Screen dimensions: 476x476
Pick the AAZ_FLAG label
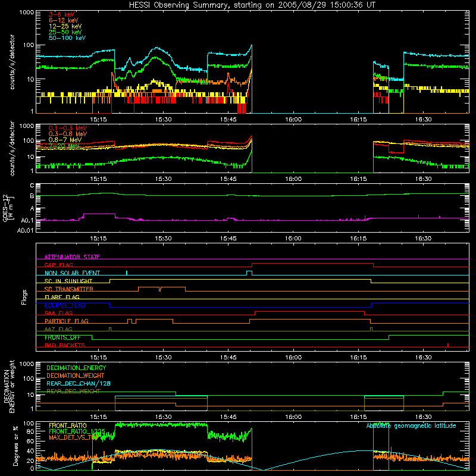pyautogui.click(x=58, y=329)
